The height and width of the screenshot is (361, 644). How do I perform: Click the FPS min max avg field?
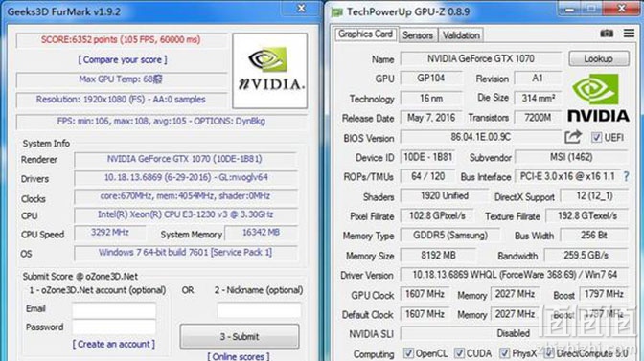tap(161, 122)
